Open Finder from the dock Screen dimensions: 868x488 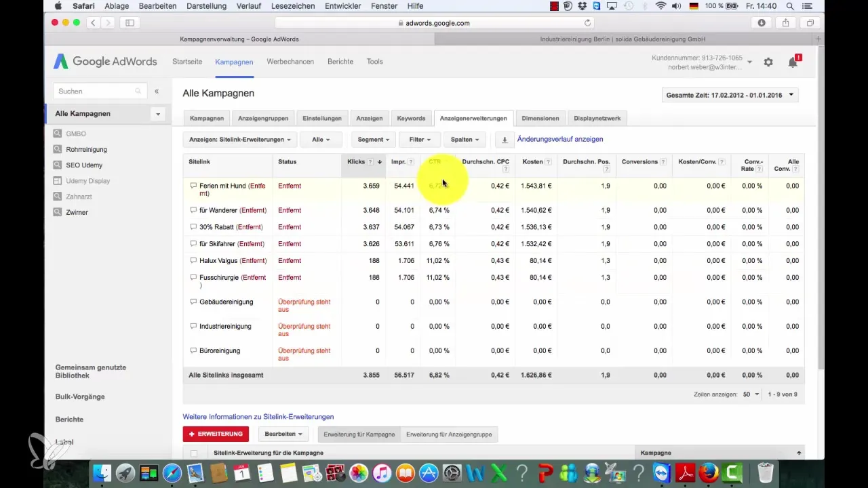(102, 472)
